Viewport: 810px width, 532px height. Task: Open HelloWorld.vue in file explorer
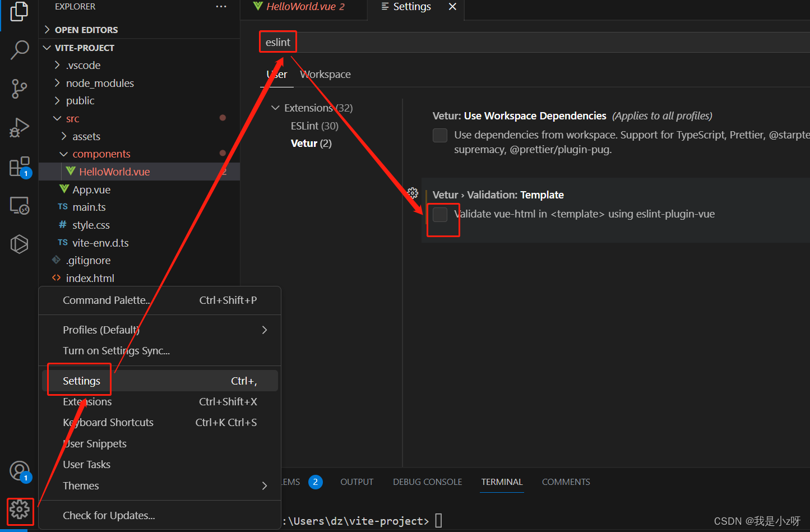[139, 172]
